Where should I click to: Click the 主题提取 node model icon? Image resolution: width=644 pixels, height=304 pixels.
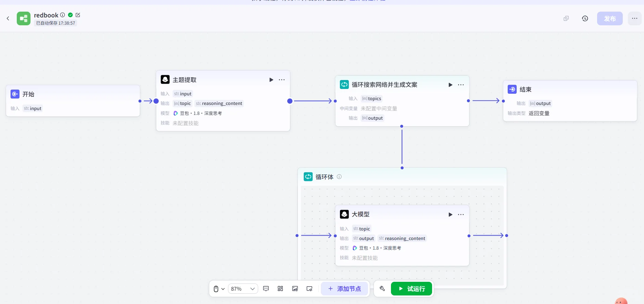[x=165, y=80]
